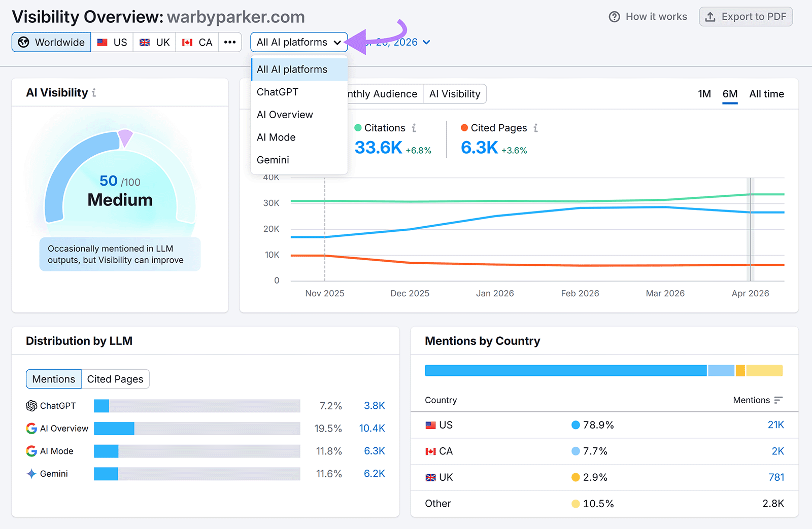Choose AI Overview in platform dropdown

pos(299,115)
